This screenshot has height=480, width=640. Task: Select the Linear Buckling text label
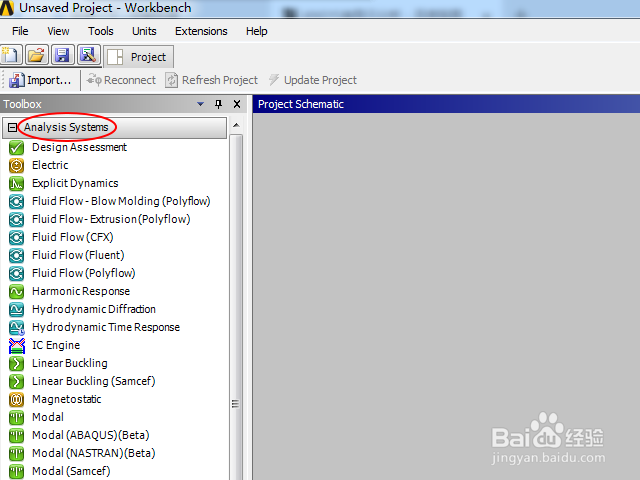pyautogui.click(x=70, y=363)
